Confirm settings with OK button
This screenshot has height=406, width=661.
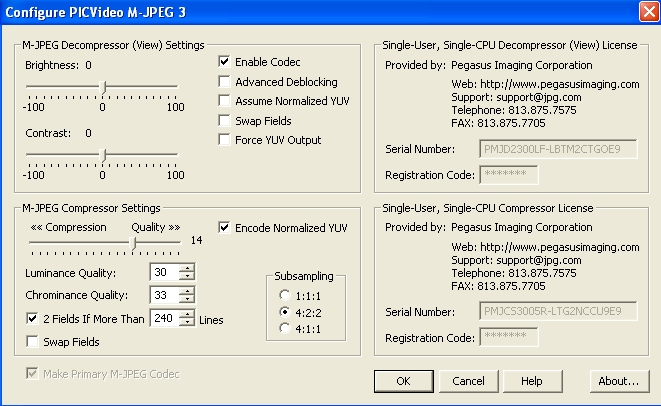403,381
